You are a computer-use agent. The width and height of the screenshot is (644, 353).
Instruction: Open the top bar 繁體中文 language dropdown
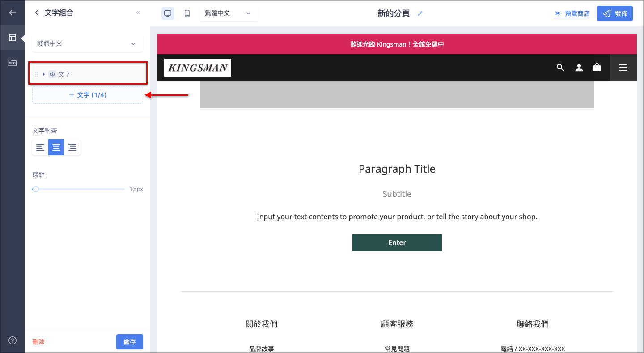229,13
